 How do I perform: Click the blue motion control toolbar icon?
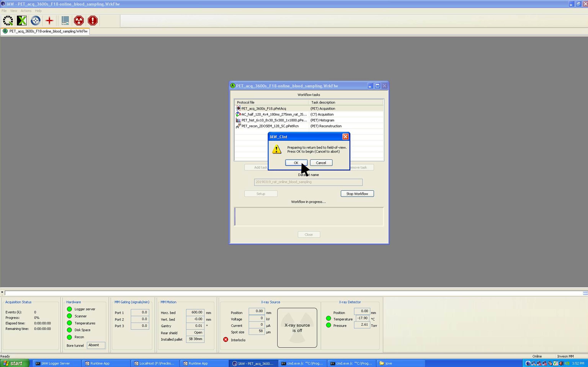point(35,21)
